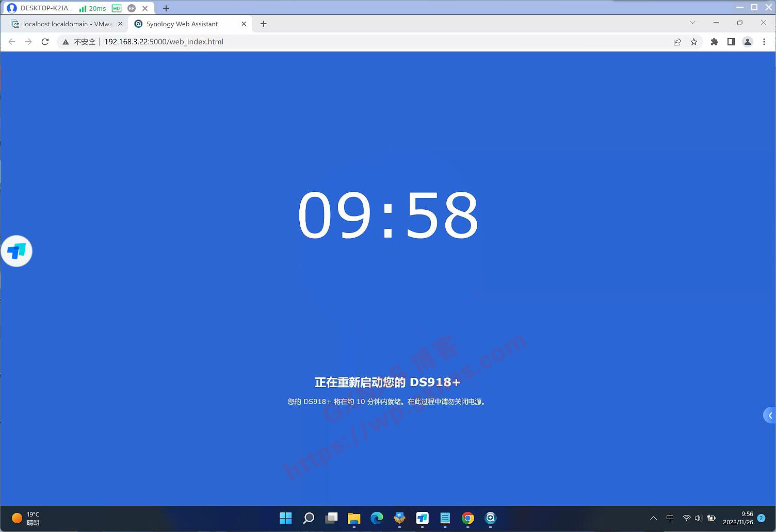Screen dimensions: 776x532
Task: Share this page via the share icon
Action: (677, 42)
